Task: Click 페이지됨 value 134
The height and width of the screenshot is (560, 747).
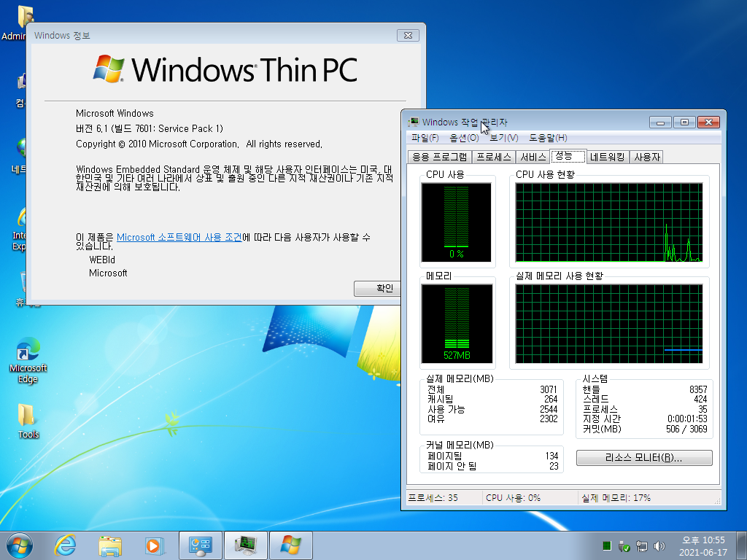Action: pyautogui.click(x=551, y=456)
